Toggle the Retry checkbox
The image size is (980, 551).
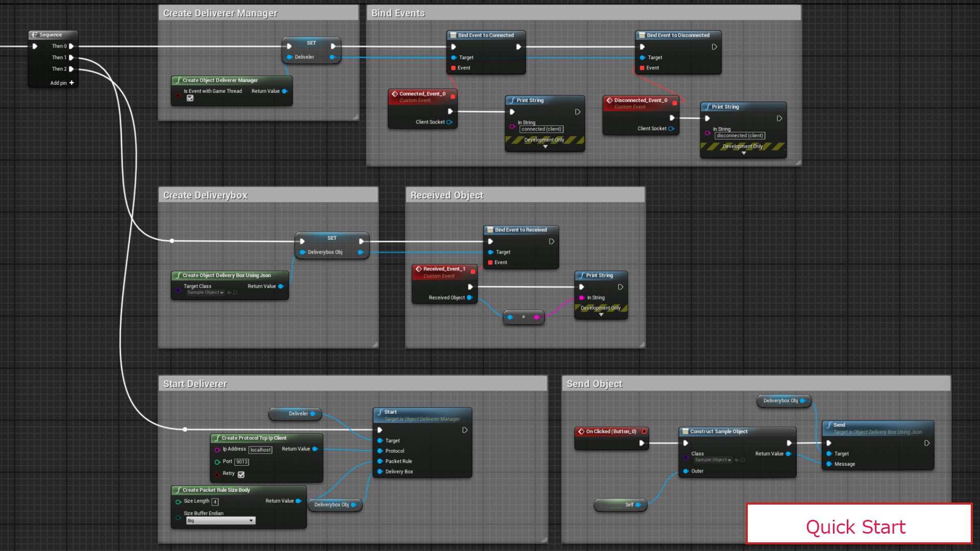coord(240,474)
